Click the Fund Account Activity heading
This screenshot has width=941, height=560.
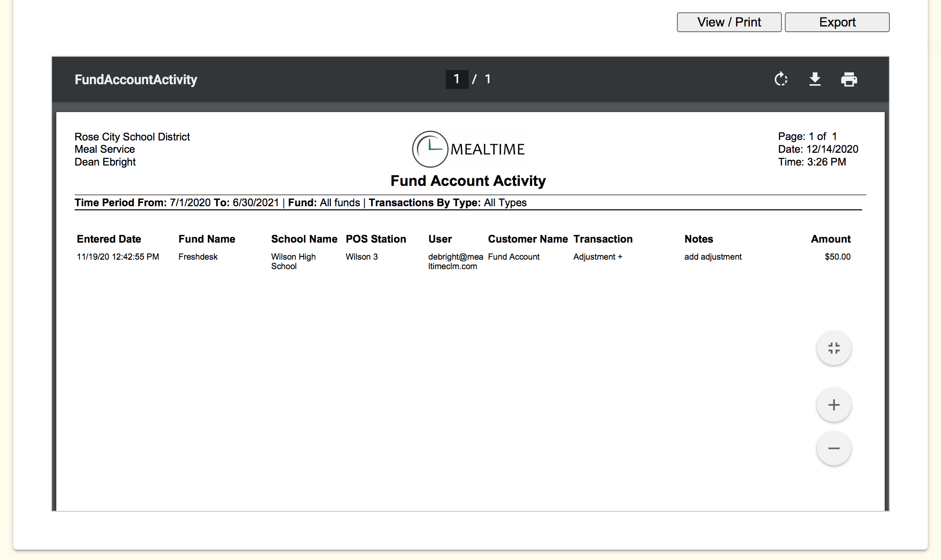tap(468, 181)
